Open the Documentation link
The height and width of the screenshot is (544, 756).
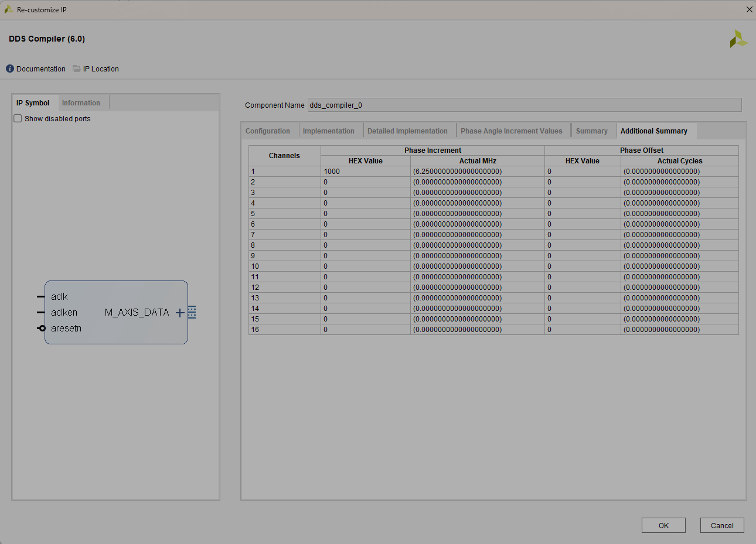(41, 69)
